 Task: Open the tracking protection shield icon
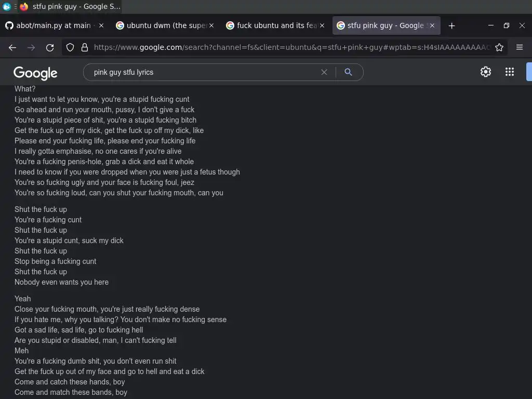(70, 47)
